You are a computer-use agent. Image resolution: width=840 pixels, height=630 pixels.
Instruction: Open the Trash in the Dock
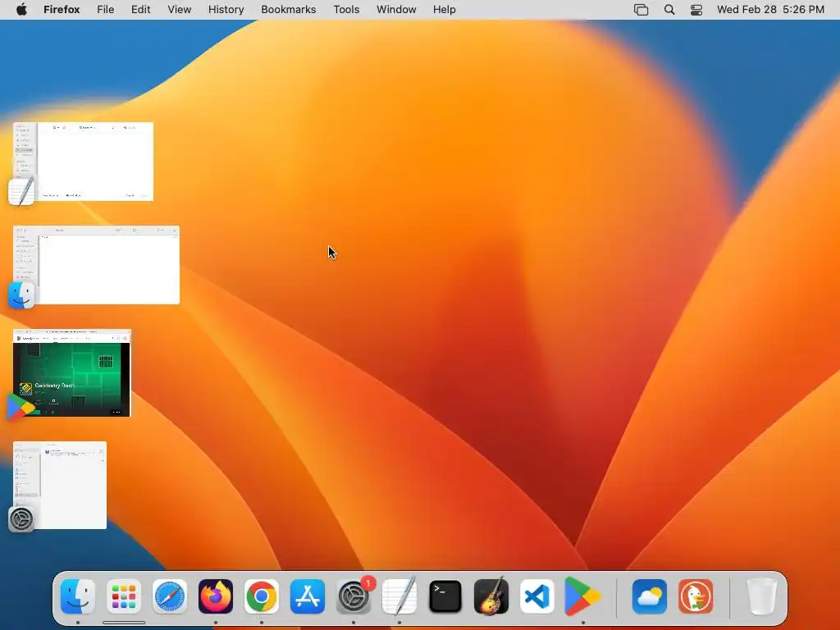(761, 596)
